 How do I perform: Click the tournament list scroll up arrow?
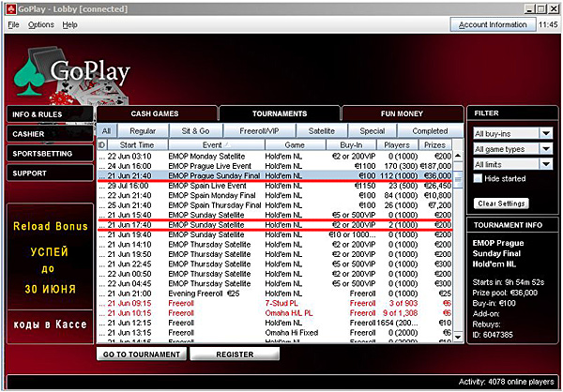[x=458, y=157]
